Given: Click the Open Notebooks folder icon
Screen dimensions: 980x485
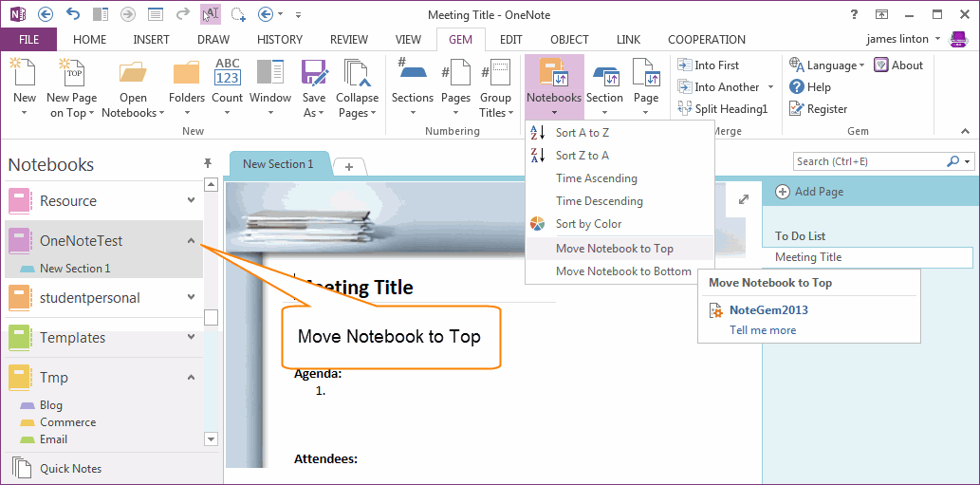Looking at the screenshot, I should [x=133, y=74].
